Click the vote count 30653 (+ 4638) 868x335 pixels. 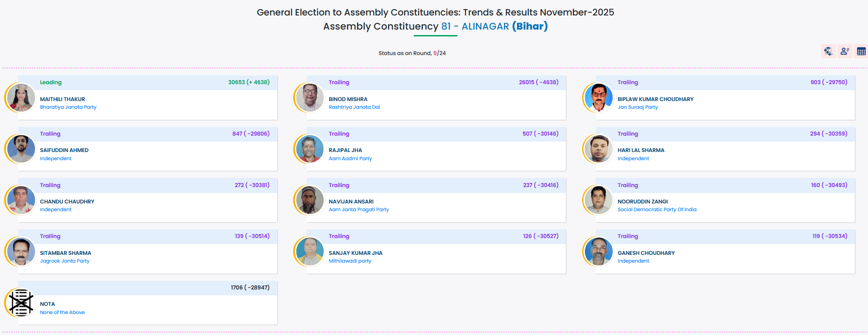pyautogui.click(x=249, y=82)
